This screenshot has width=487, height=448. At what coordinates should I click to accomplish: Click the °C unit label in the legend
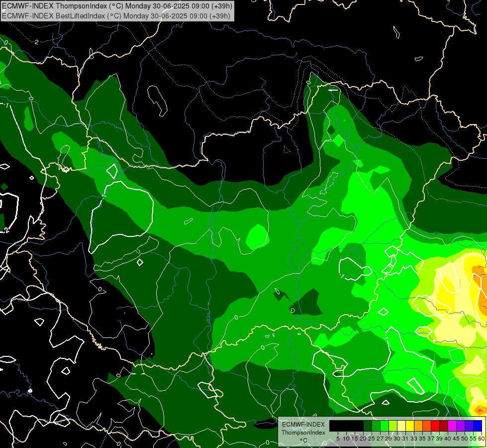coord(304,440)
